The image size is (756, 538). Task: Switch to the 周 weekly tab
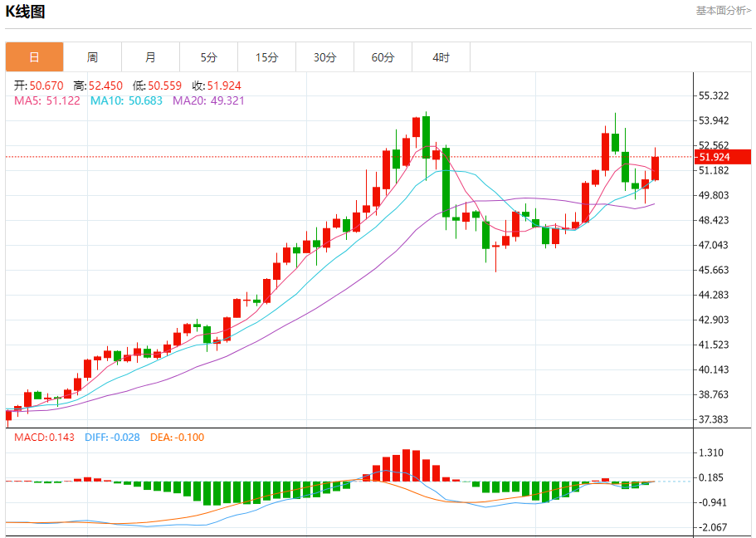(x=93, y=57)
